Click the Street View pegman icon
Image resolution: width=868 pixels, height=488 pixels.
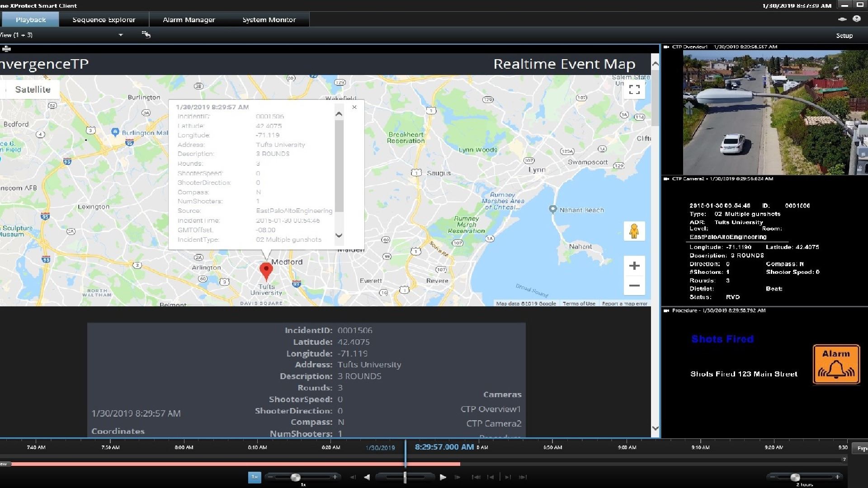pos(634,231)
